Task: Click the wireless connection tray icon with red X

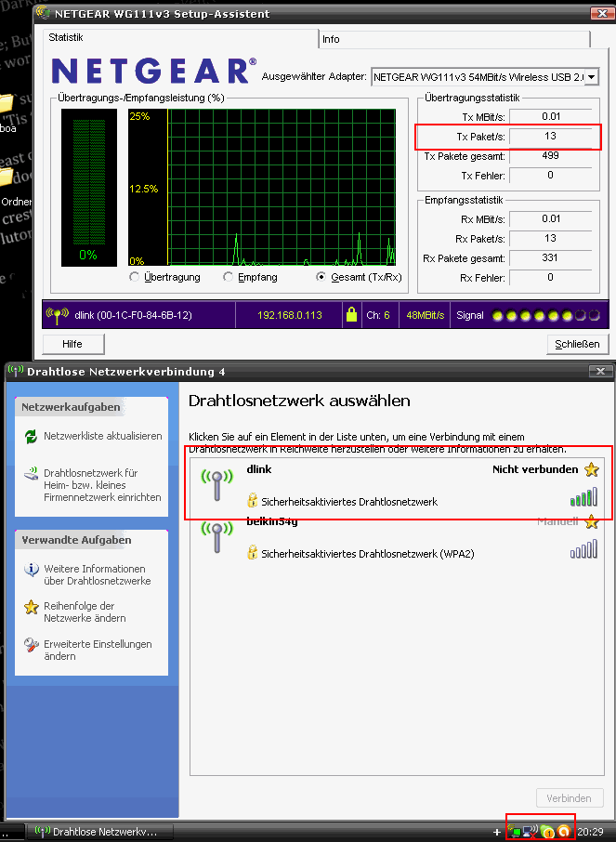Action: [x=531, y=832]
